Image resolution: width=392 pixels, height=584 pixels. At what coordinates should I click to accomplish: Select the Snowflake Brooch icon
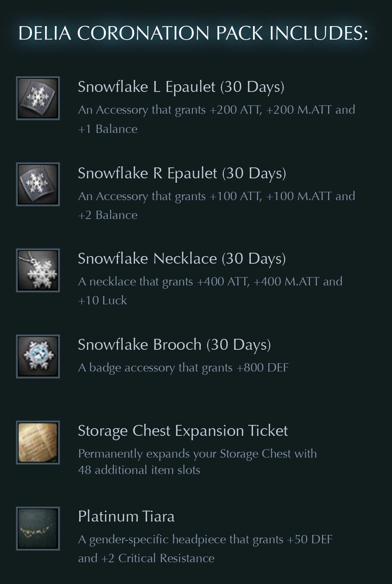coord(38,356)
